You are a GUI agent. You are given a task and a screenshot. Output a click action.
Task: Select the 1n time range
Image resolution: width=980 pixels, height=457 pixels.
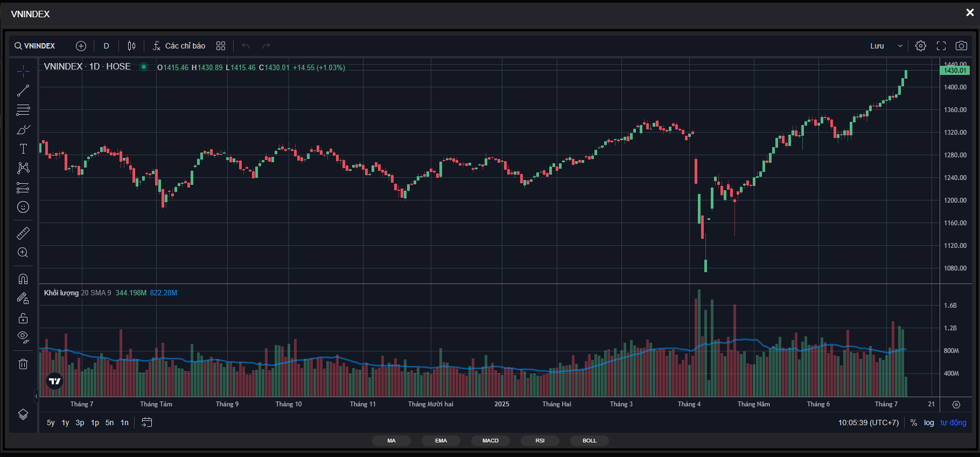click(x=124, y=423)
